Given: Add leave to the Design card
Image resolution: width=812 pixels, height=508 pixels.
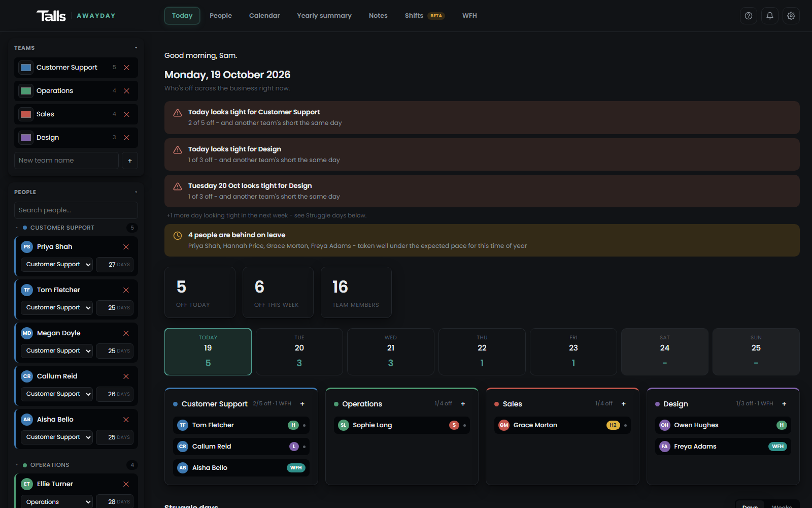Looking at the screenshot, I should coord(784,404).
